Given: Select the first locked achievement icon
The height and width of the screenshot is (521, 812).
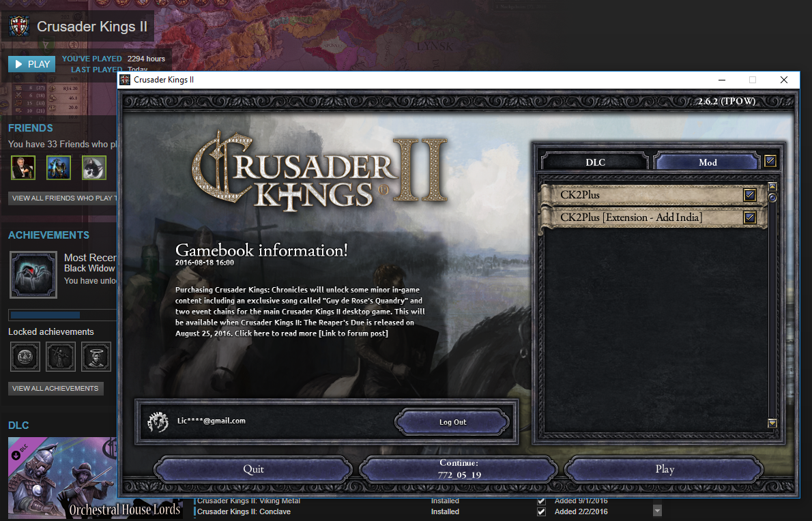Looking at the screenshot, I should 25,357.
